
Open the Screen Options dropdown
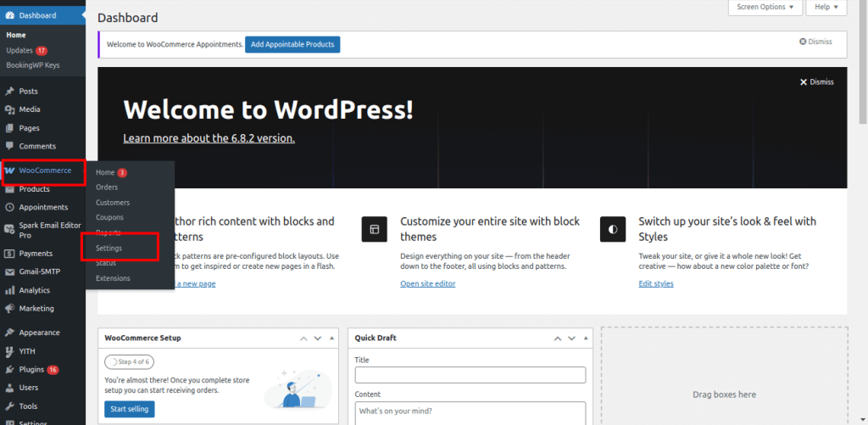[765, 7]
